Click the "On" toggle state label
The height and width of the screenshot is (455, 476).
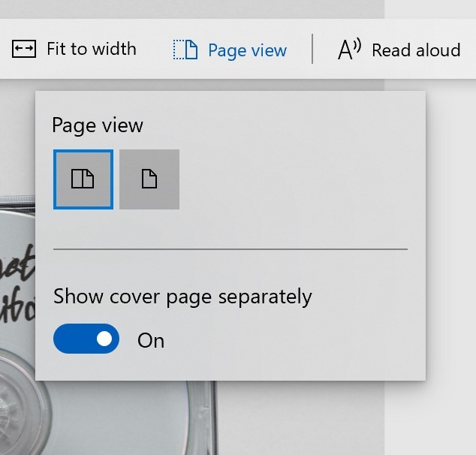[x=151, y=341]
